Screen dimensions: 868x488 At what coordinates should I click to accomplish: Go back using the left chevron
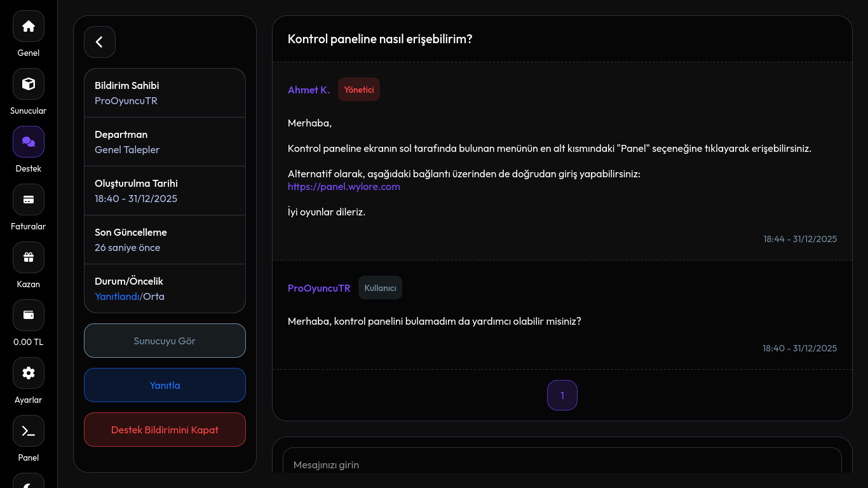pos(100,42)
